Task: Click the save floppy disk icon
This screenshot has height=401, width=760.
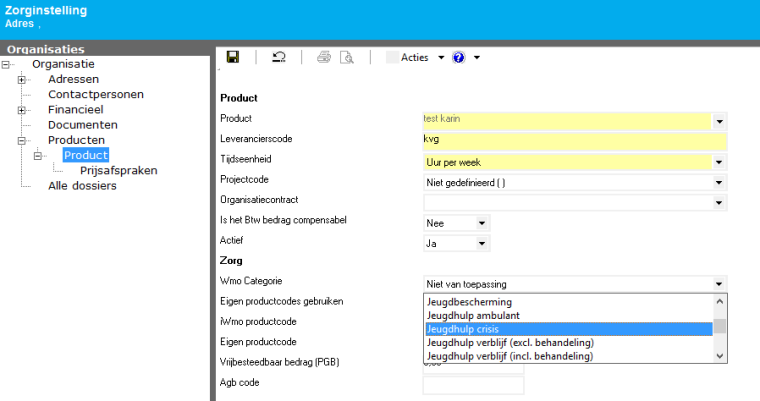Action: coord(233,57)
